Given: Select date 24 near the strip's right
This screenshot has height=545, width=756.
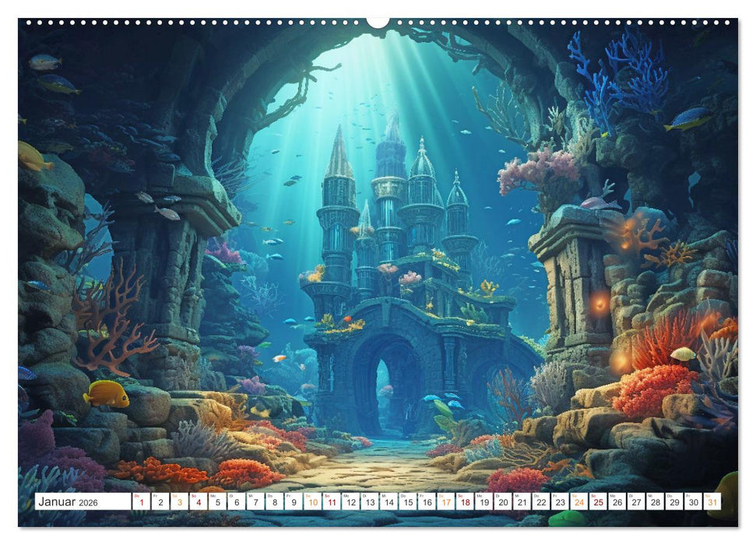Looking at the screenshot, I should coord(581,503).
